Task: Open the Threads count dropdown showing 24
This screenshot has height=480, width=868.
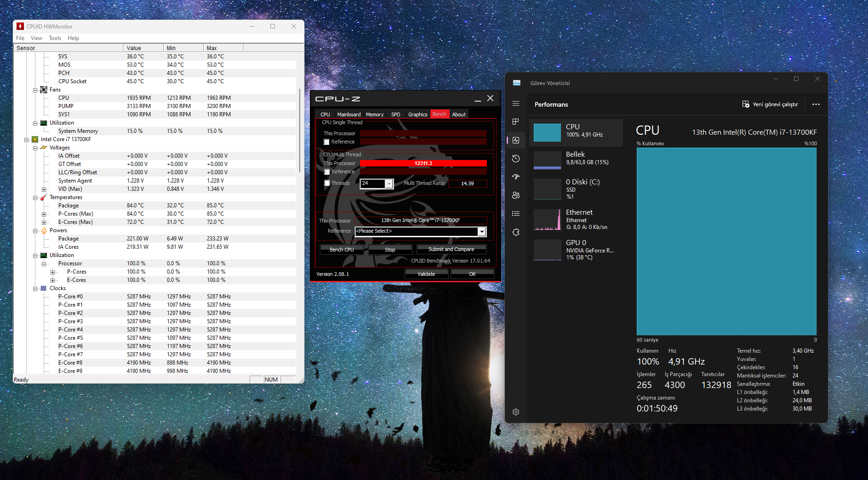Action: 389,183
